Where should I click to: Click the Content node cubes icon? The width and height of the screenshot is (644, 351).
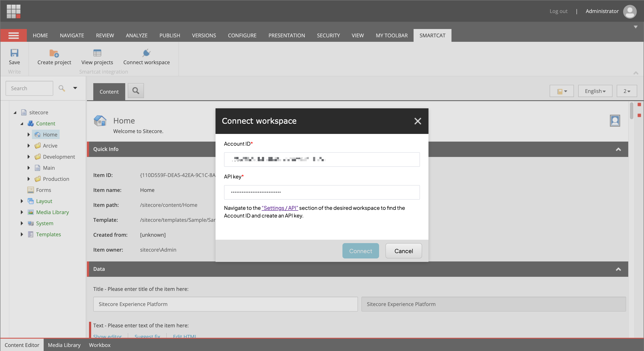pos(30,123)
